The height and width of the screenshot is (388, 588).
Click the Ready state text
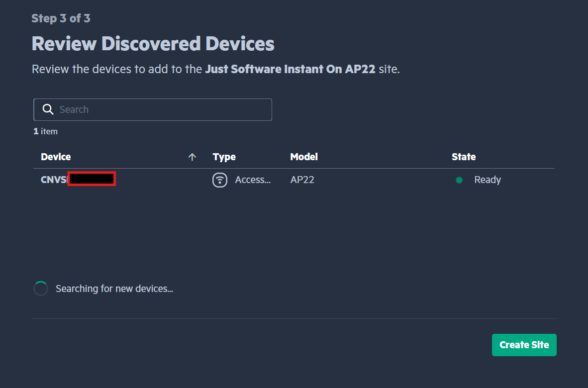click(x=488, y=180)
